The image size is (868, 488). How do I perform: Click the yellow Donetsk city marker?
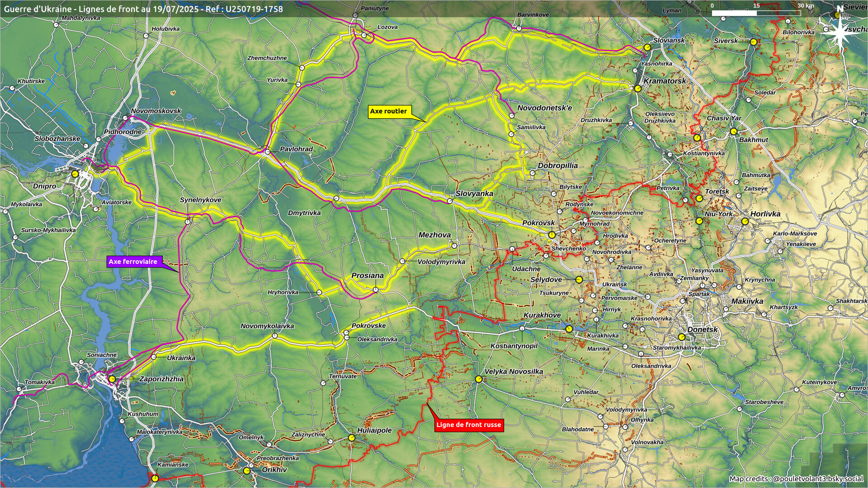coord(681,337)
